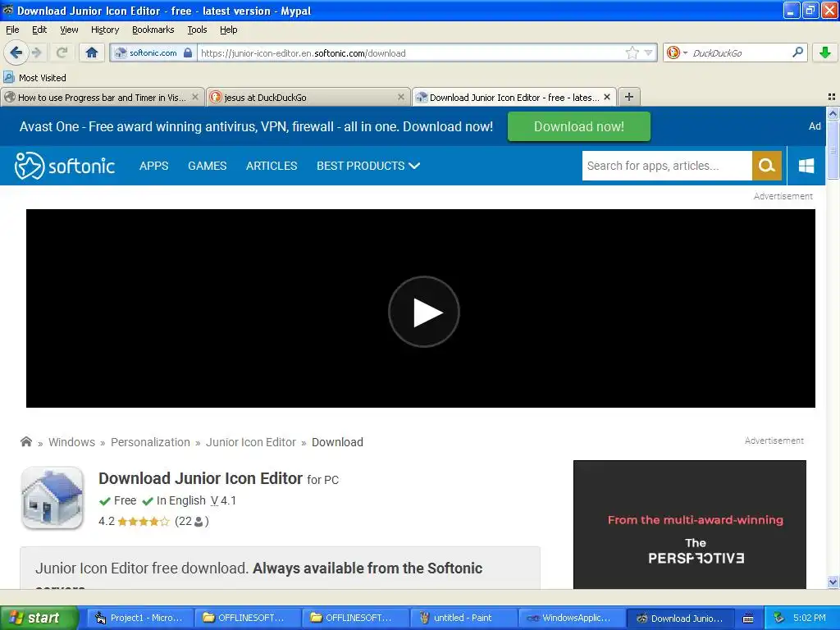This screenshot has height=630, width=840.
Task: Click the scrollbar up arrow
Action: pyautogui.click(x=833, y=113)
